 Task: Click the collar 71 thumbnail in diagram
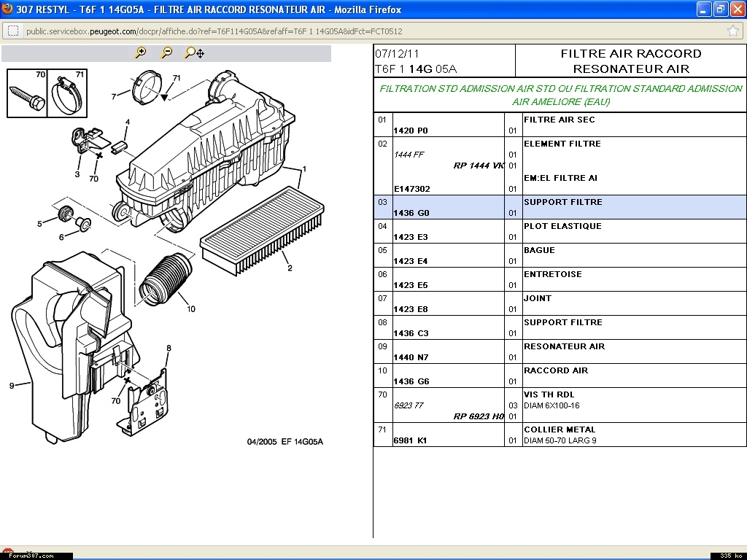(67, 96)
